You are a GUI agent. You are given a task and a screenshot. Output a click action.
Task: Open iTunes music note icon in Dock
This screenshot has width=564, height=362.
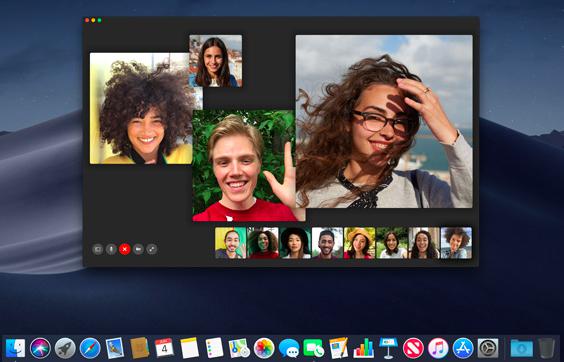pos(438,348)
